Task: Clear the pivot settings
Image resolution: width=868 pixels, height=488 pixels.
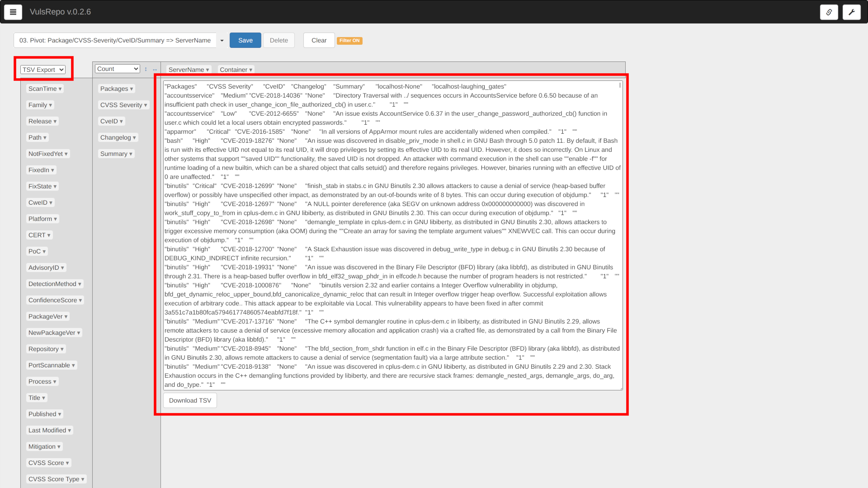Action: 319,40
